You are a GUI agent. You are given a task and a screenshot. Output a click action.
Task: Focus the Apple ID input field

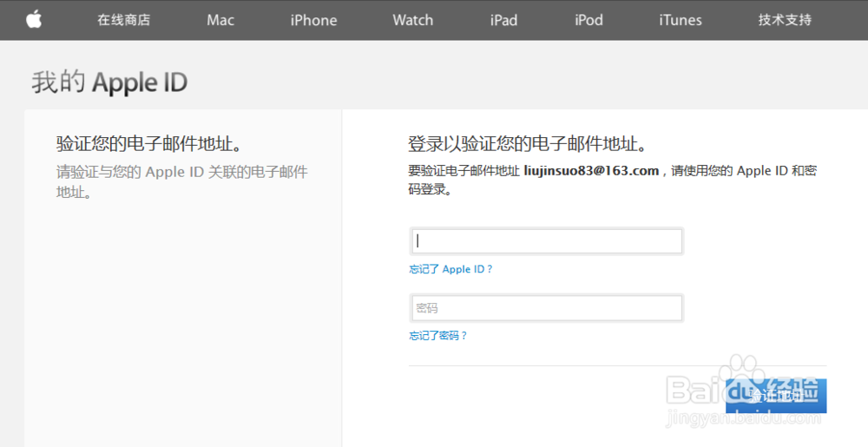pos(547,241)
